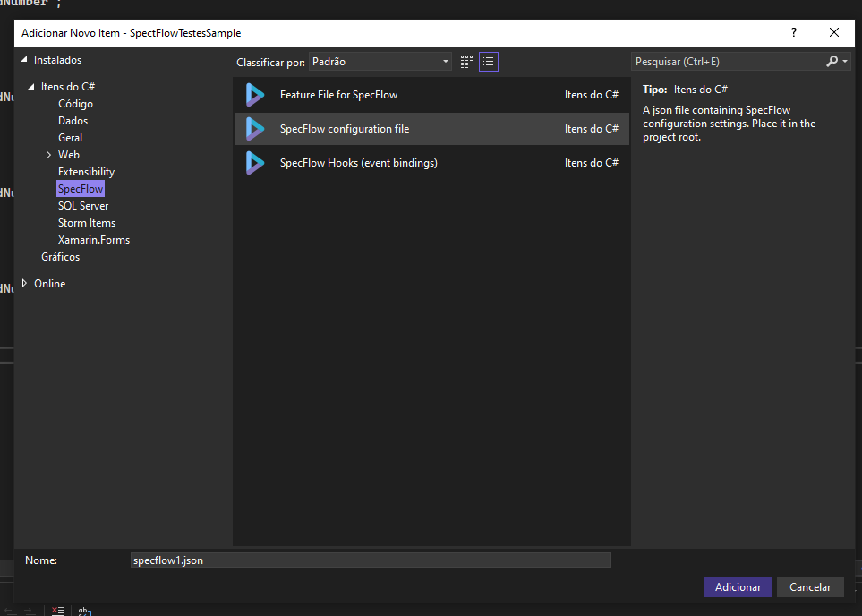
Task: Select the SQL Server category
Action: (x=83, y=206)
